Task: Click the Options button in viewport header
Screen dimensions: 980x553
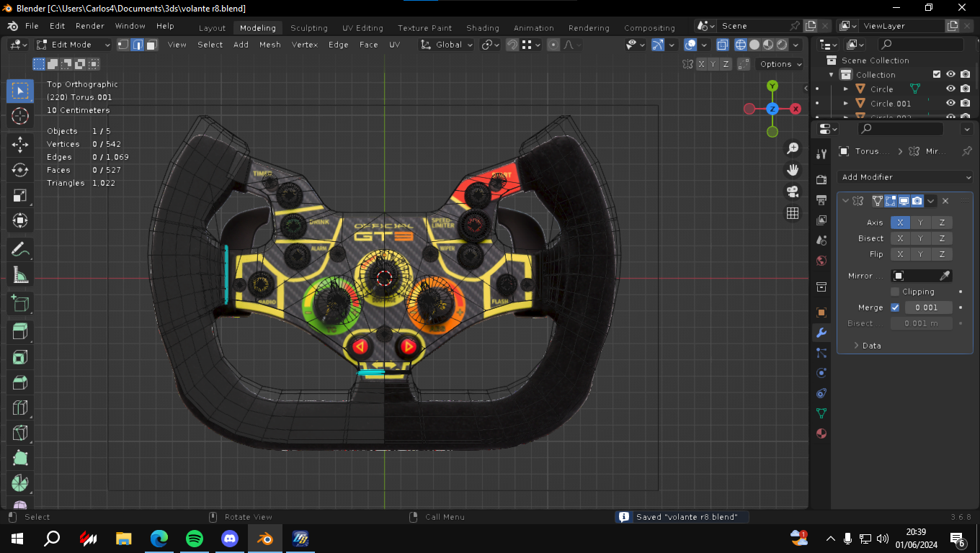Action: (780, 64)
